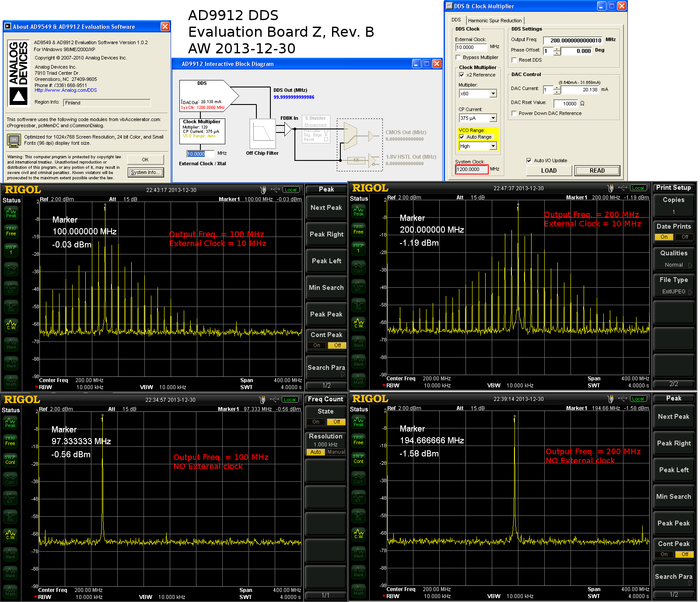Screen dimensions: 700x602
Task: Select Peak Peak in the 22:39:14 Rigol screen
Action: pos(674,523)
